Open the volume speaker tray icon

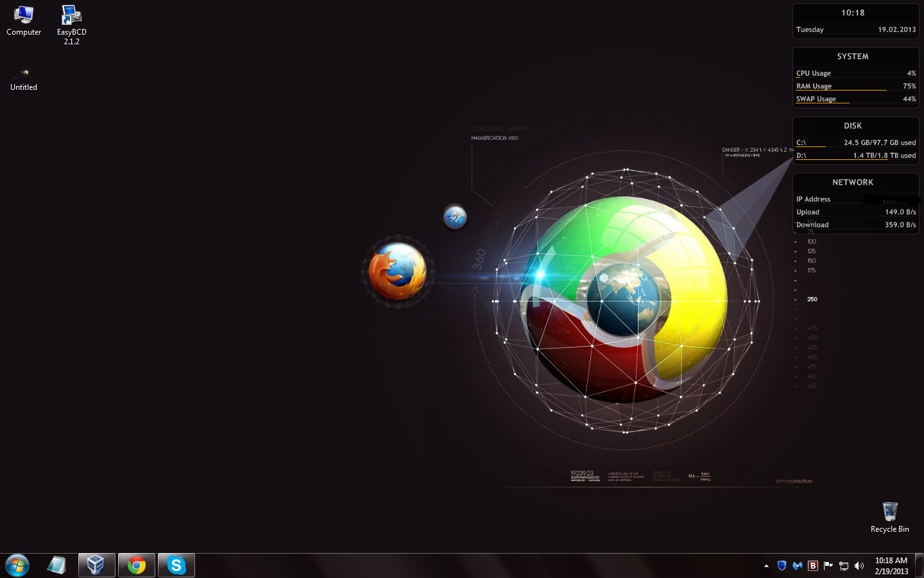(859, 566)
